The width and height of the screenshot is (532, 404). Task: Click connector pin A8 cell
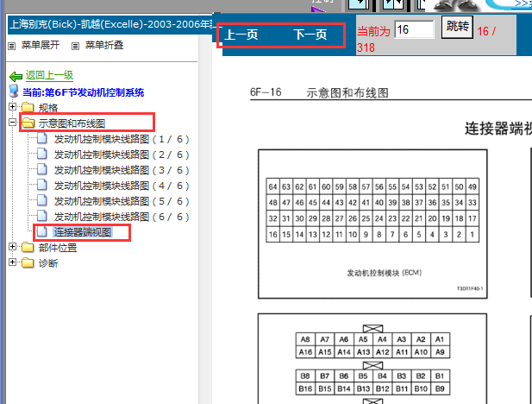click(x=305, y=339)
